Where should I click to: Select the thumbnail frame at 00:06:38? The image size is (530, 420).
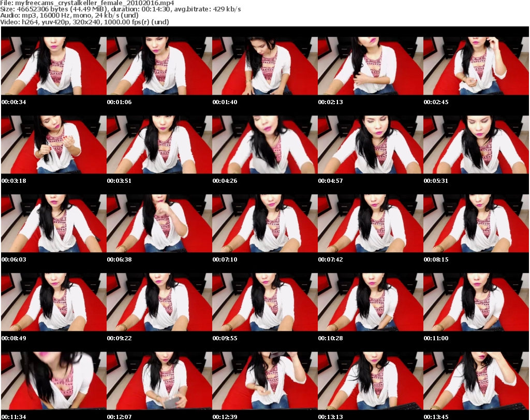click(x=159, y=224)
